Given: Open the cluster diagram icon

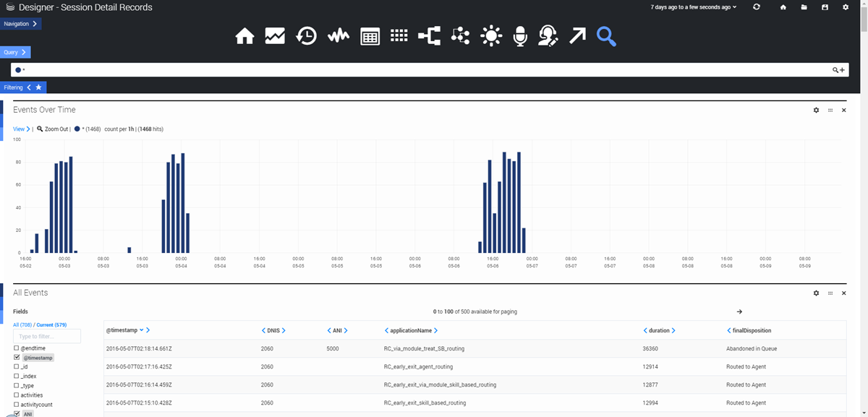Looking at the screenshot, I should coord(461,35).
